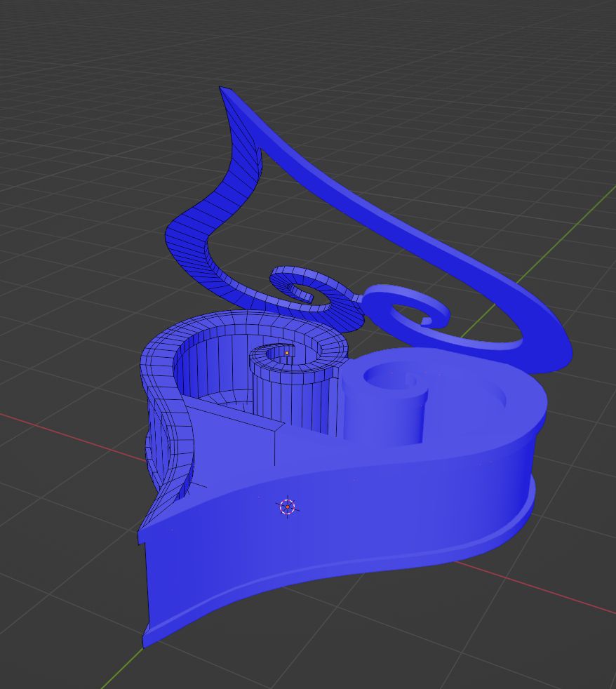Click the red-white 3D cursor crosshair
Image resolution: width=616 pixels, height=689 pixels.
(288, 507)
